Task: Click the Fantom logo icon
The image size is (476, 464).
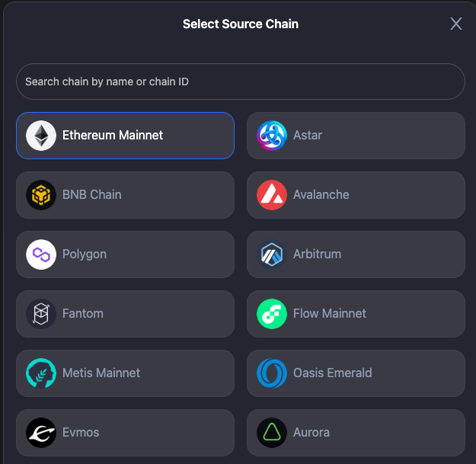Action: [41, 314]
